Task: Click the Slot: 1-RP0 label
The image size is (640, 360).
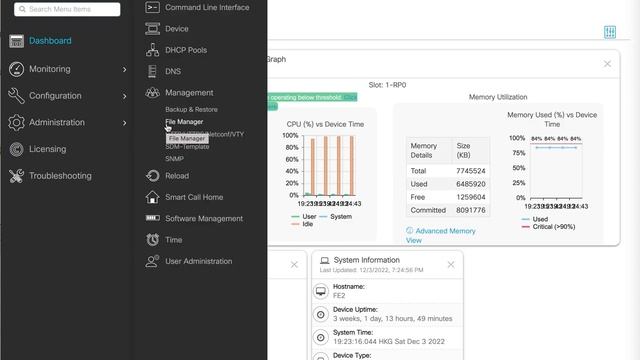Action: coord(387,85)
